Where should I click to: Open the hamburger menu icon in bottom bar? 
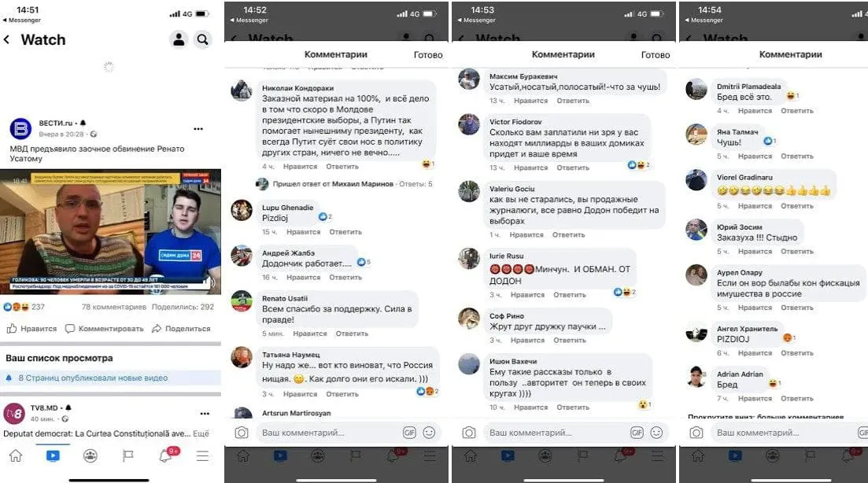coord(202,456)
